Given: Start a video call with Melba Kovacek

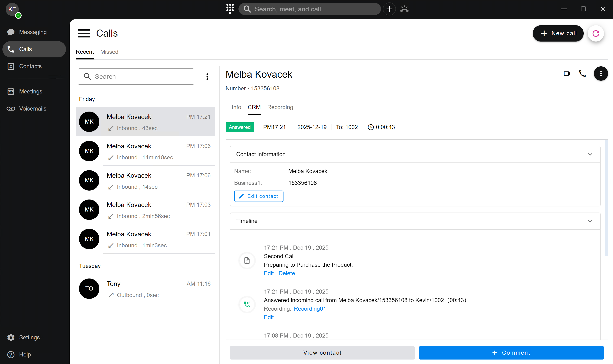Looking at the screenshot, I should [567, 73].
